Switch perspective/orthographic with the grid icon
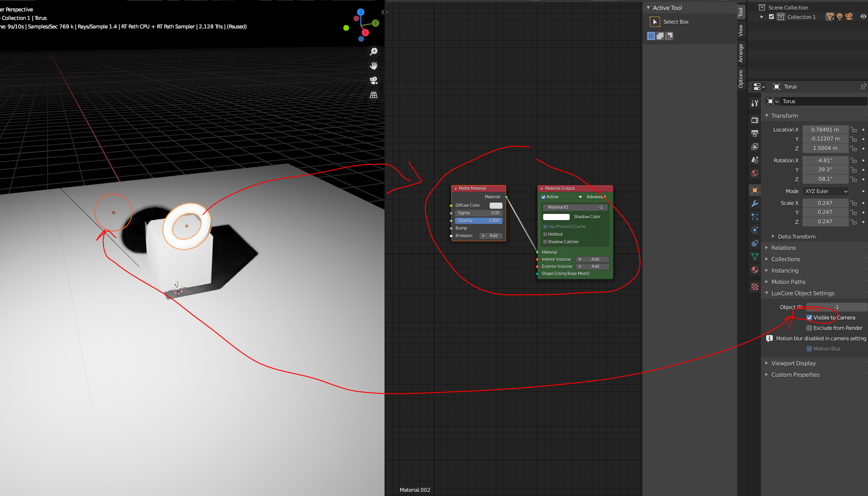 tap(374, 95)
